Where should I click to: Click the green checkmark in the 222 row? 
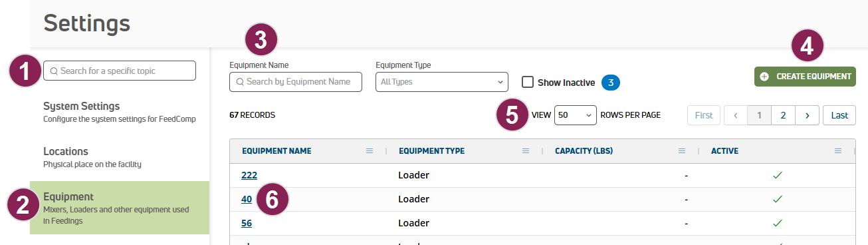(777, 175)
